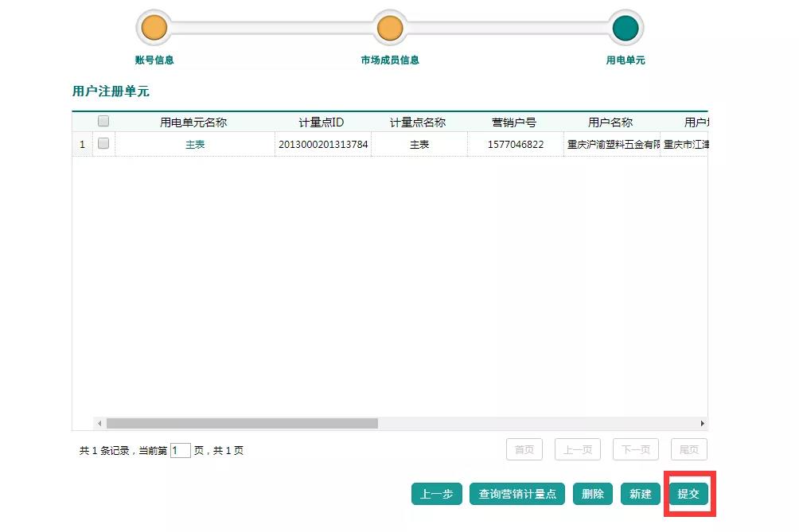Check the checkbox for row 1
799x532 pixels.
pyautogui.click(x=103, y=144)
